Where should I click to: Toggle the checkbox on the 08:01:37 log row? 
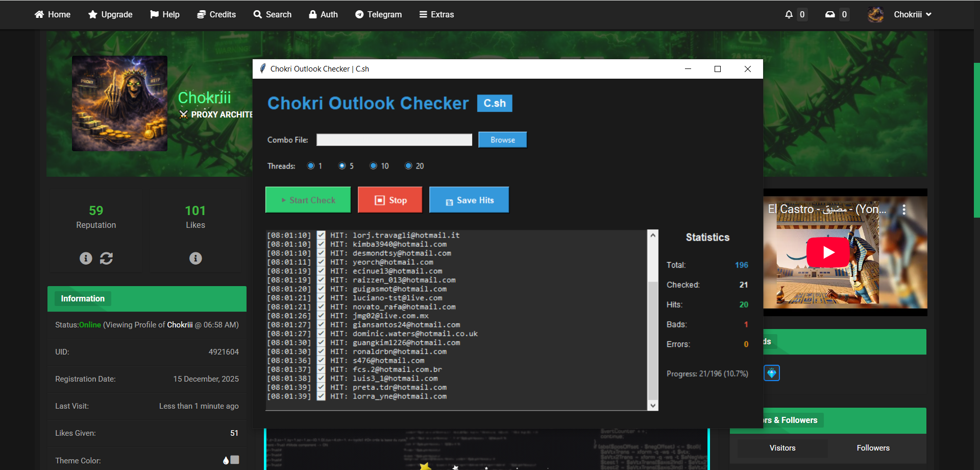[321, 369]
